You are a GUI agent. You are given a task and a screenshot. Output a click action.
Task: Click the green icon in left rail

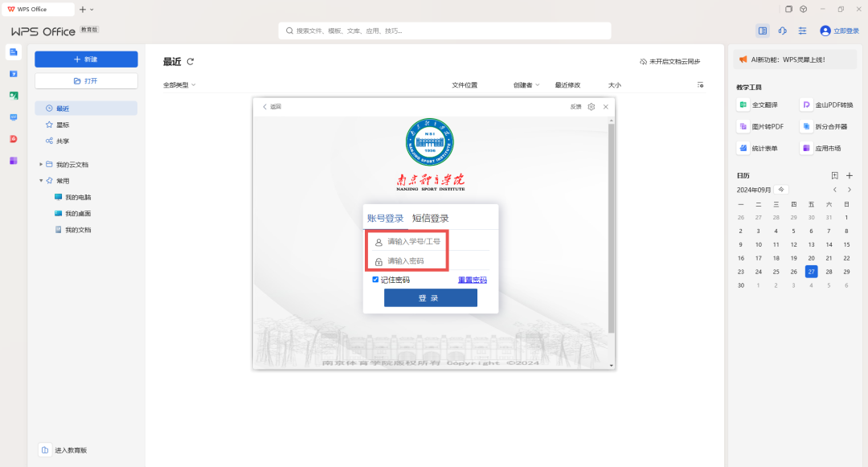pyautogui.click(x=14, y=95)
